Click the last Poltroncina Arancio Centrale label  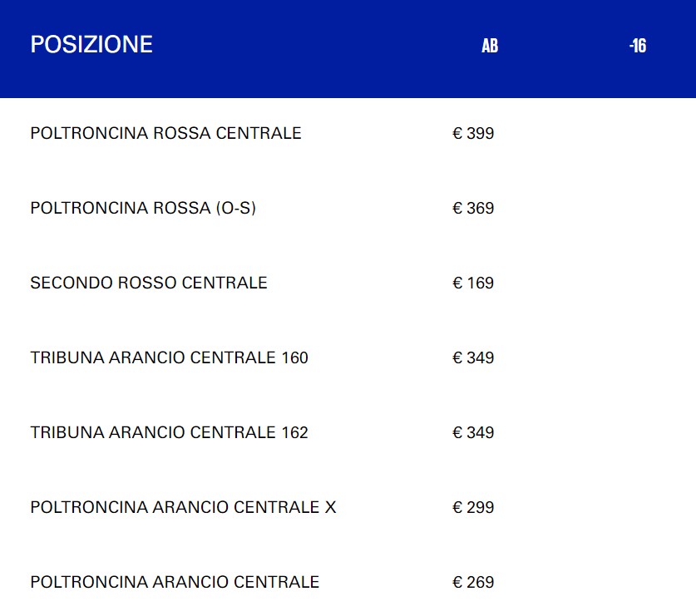(x=175, y=582)
